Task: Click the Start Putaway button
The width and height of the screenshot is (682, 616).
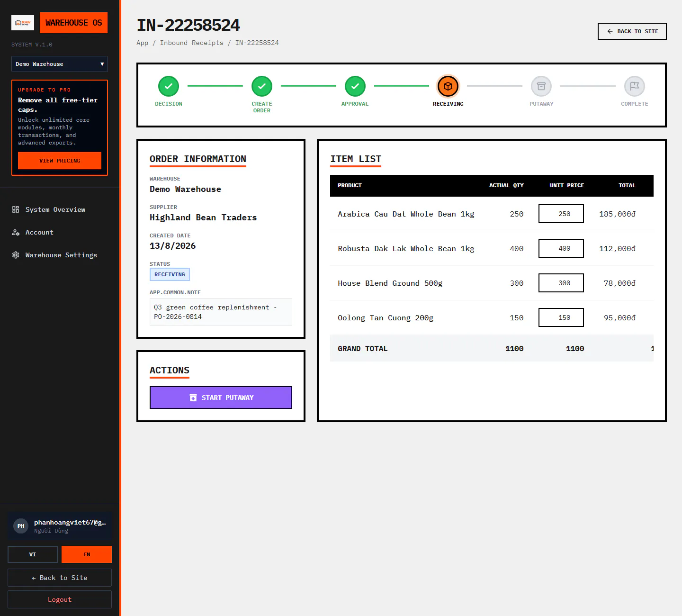Action: tap(221, 398)
